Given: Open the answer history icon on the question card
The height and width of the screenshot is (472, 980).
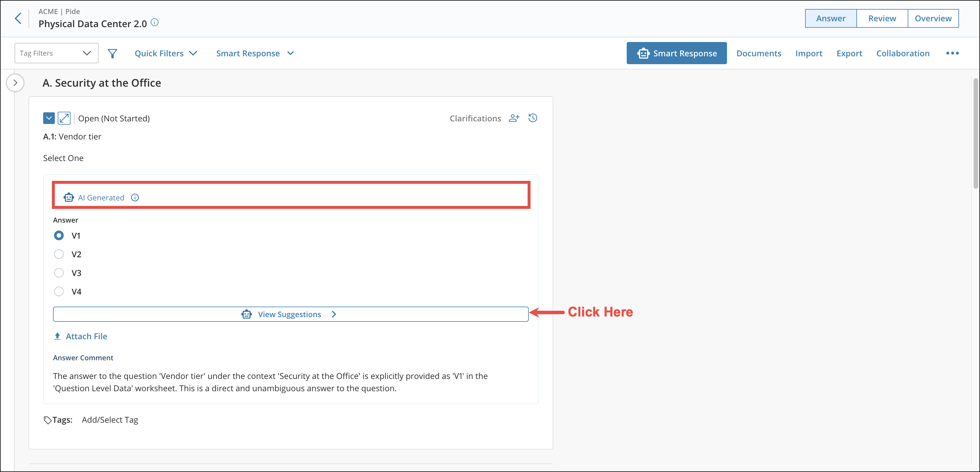Looking at the screenshot, I should [533, 118].
